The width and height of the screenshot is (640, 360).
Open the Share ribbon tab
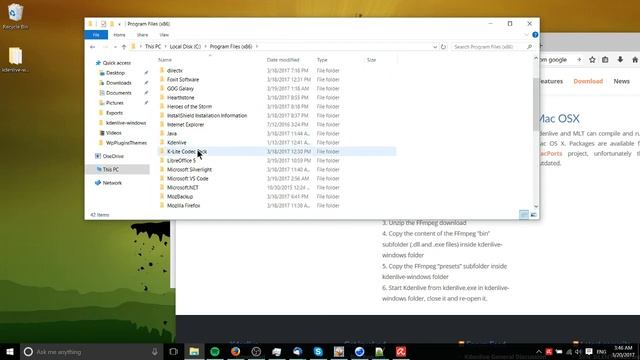click(142, 35)
